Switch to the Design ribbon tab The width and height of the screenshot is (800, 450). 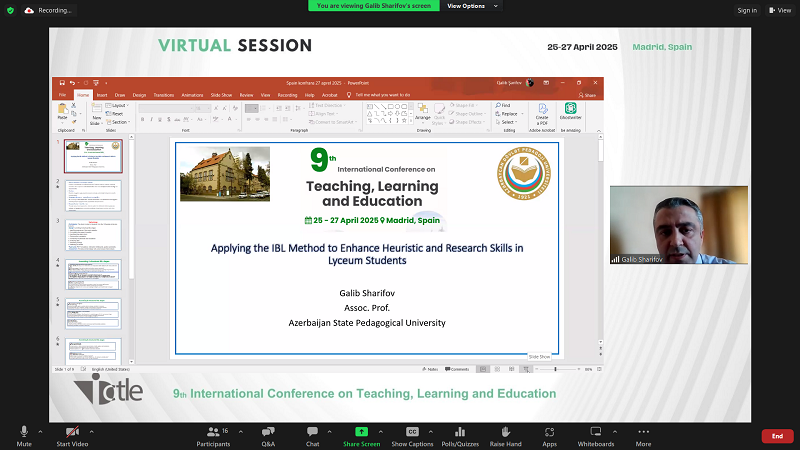point(139,95)
